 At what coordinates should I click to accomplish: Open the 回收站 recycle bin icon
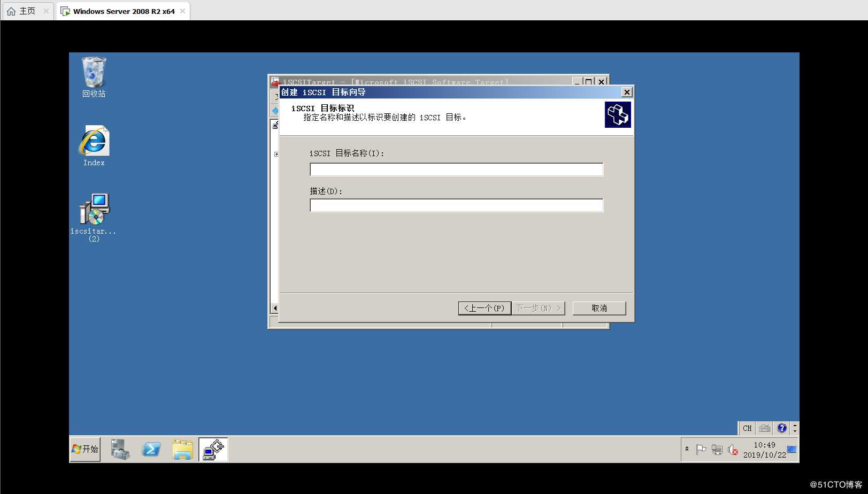[94, 77]
